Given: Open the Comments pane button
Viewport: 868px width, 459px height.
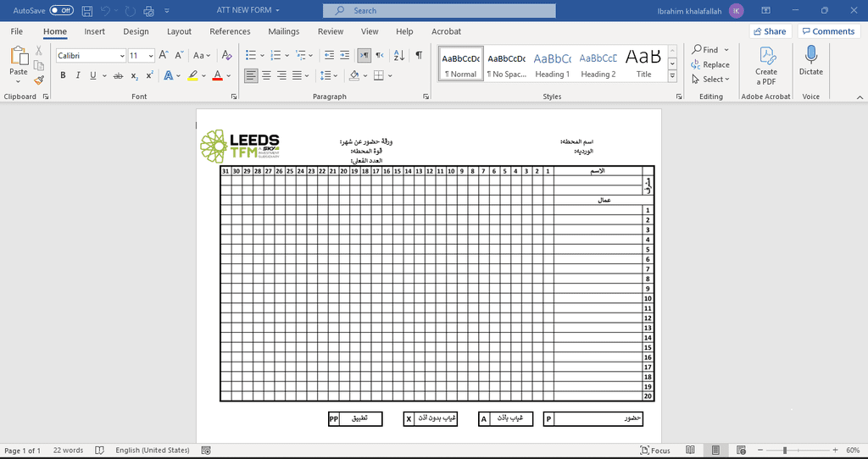Looking at the screenshot, I should [x=827, y=31].
